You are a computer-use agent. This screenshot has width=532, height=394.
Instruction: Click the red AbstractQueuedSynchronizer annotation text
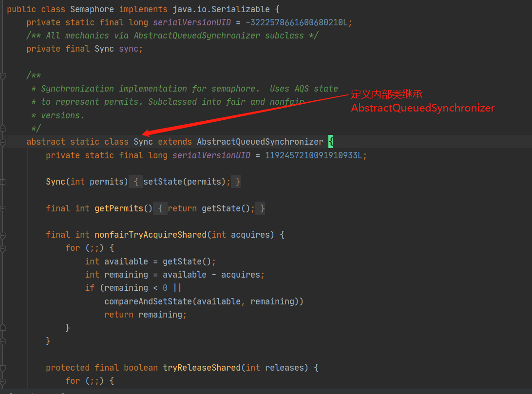pos(422,108)
